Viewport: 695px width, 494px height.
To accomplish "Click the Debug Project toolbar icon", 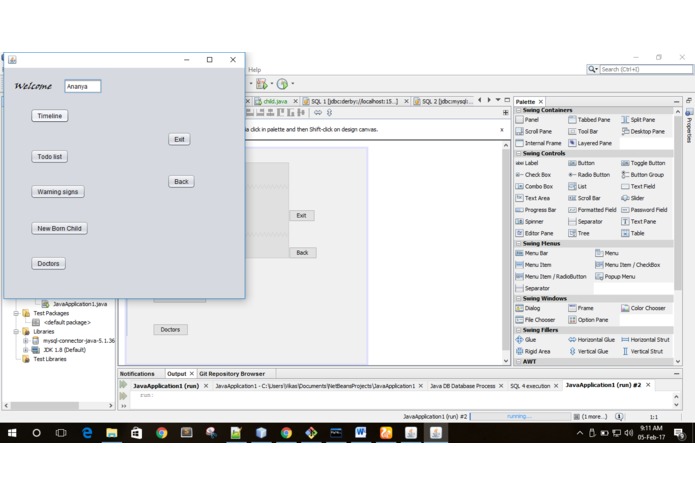I will pos(262,83).
